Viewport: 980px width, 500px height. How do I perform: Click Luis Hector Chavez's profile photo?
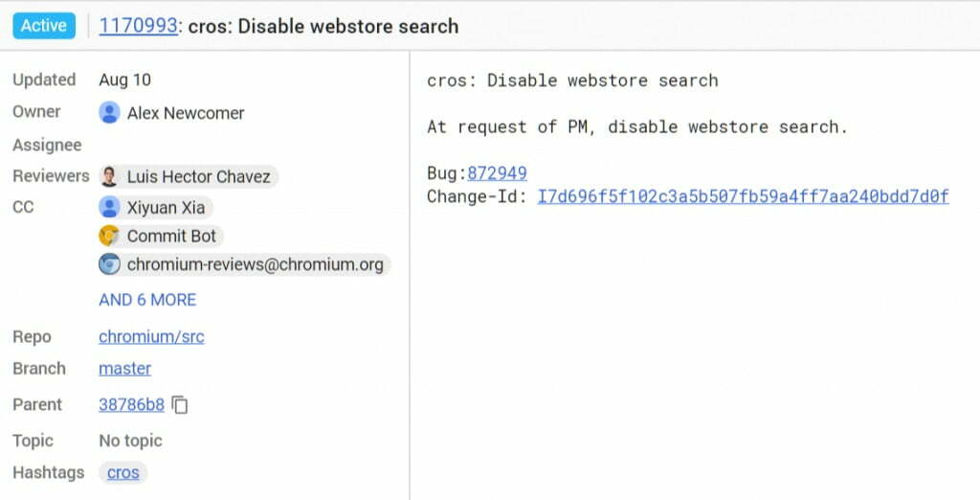click(x=109, y=176)
